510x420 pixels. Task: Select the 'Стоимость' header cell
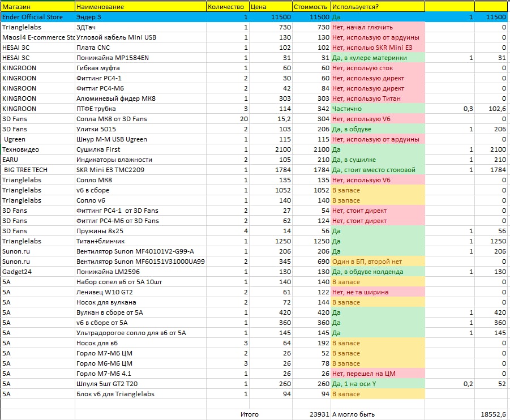[x=311, y=7]
